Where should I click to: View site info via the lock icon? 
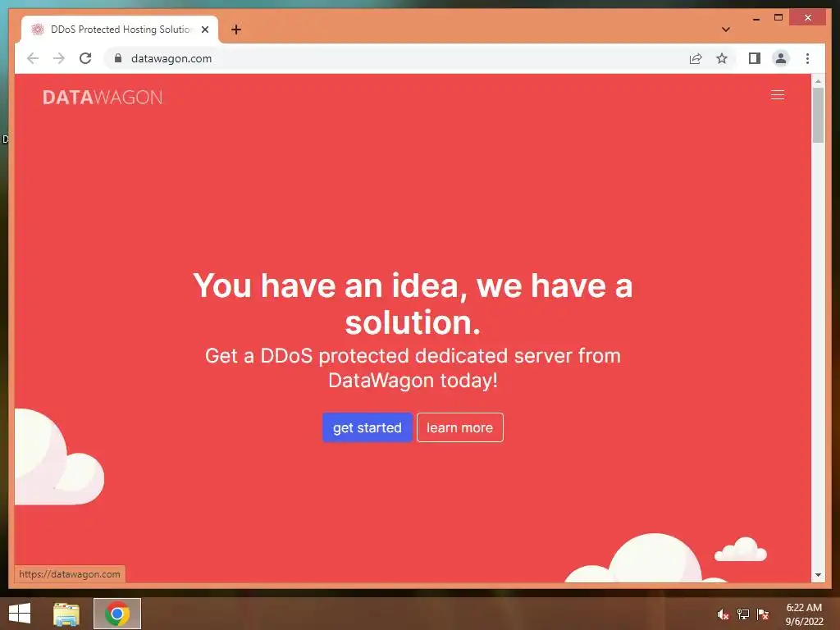118,58
